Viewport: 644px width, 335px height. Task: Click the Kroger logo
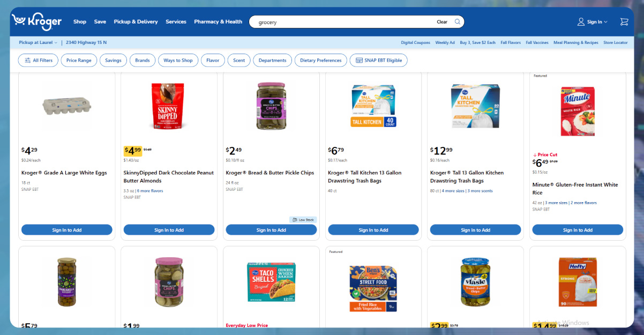37,21
